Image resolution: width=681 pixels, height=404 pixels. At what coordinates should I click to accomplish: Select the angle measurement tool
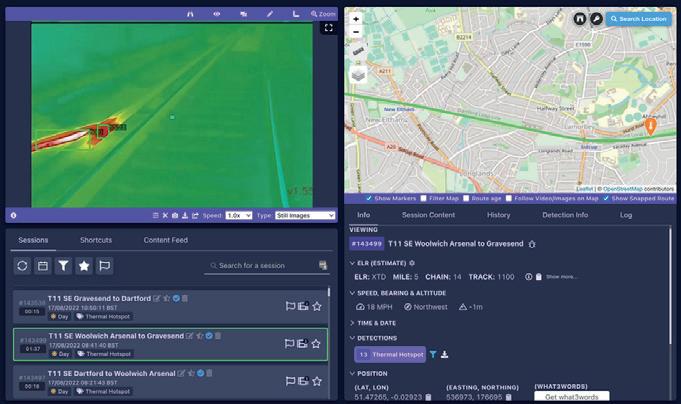pyautogui.click(x=296, y=14)
